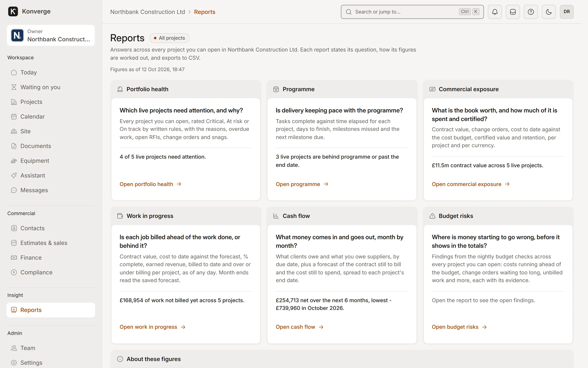588x368 pixels.
Task: Focus the Search or jump to field
Action: point(412,12)
